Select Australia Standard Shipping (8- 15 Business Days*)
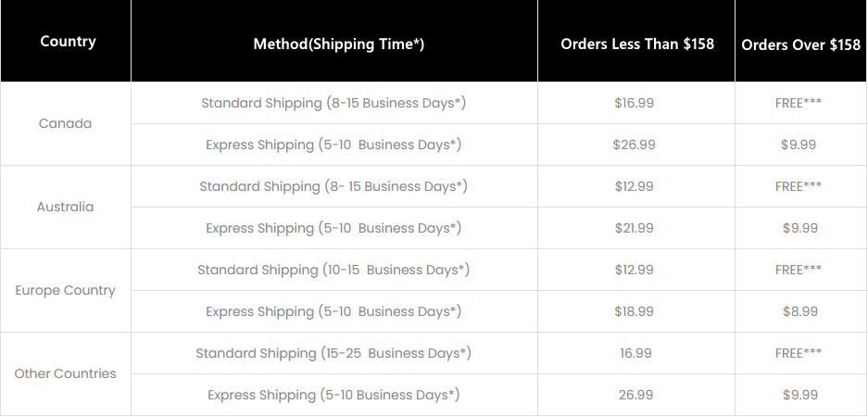Screen dimensions: 868x417 [333, 186]
